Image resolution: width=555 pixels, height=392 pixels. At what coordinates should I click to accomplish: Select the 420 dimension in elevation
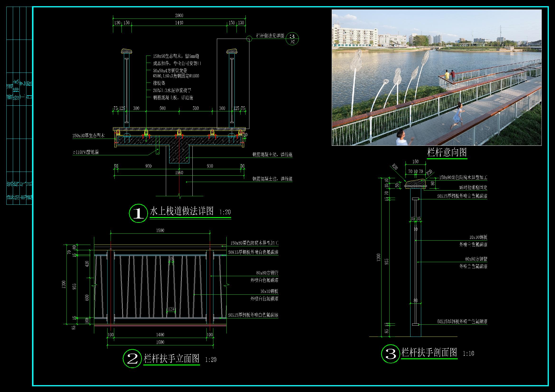click(87, 264)
